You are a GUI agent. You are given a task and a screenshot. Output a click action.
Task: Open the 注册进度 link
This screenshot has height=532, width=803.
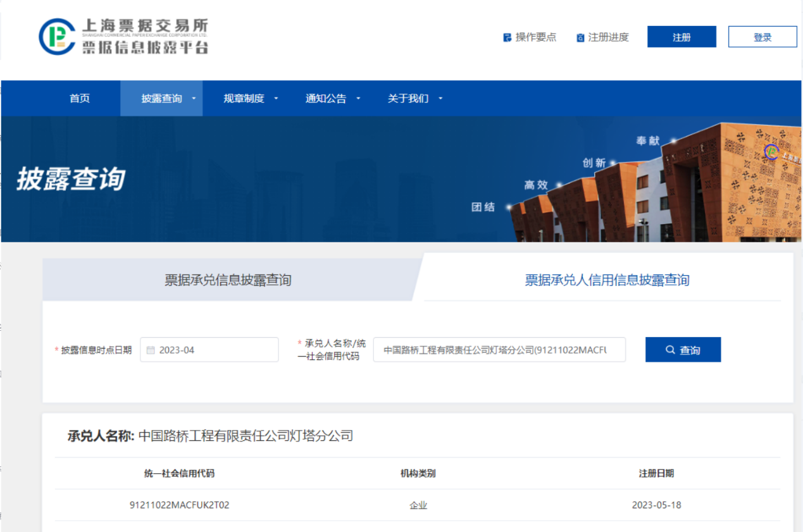pyautogui.click(x=608, y=37)
